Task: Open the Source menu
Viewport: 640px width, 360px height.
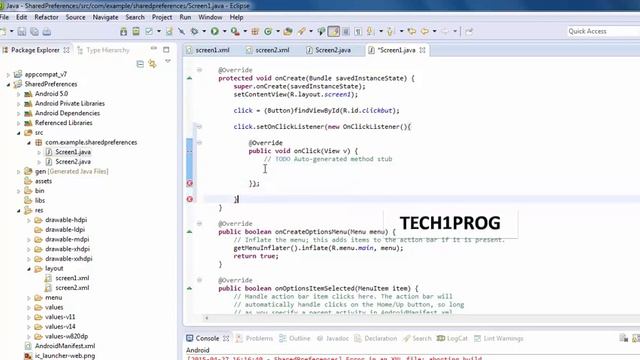Action: 76,17
